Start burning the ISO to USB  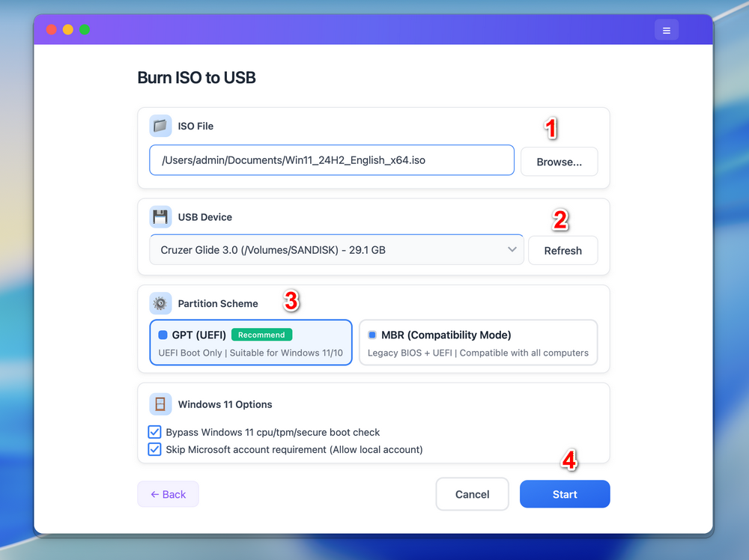tap(565, 494)
